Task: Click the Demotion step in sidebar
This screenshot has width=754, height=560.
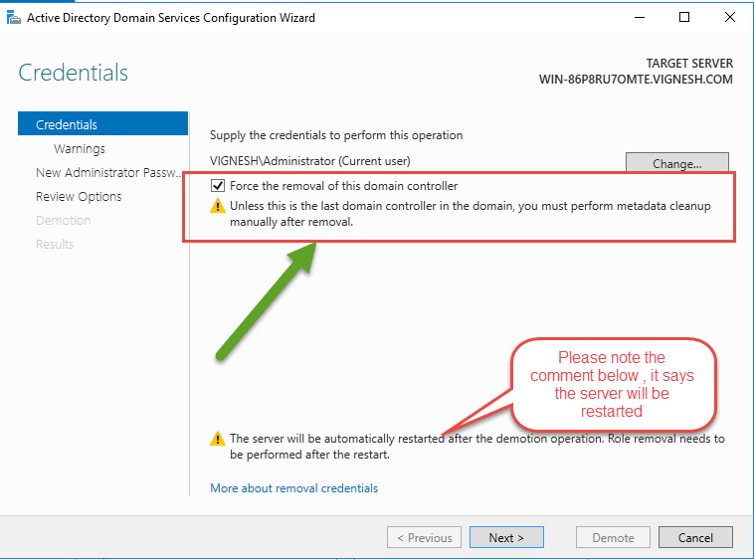Action: pyautogui.click(x=63, y=220)
